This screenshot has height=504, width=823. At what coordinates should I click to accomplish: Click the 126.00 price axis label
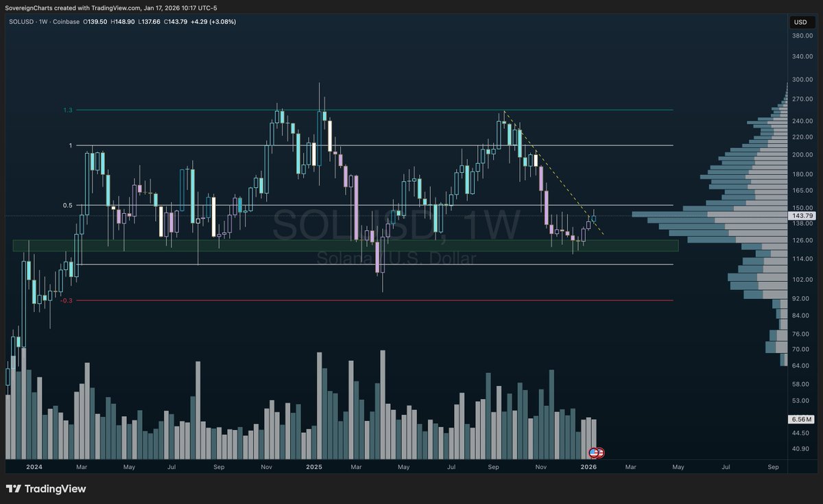(x=802, y=240)
